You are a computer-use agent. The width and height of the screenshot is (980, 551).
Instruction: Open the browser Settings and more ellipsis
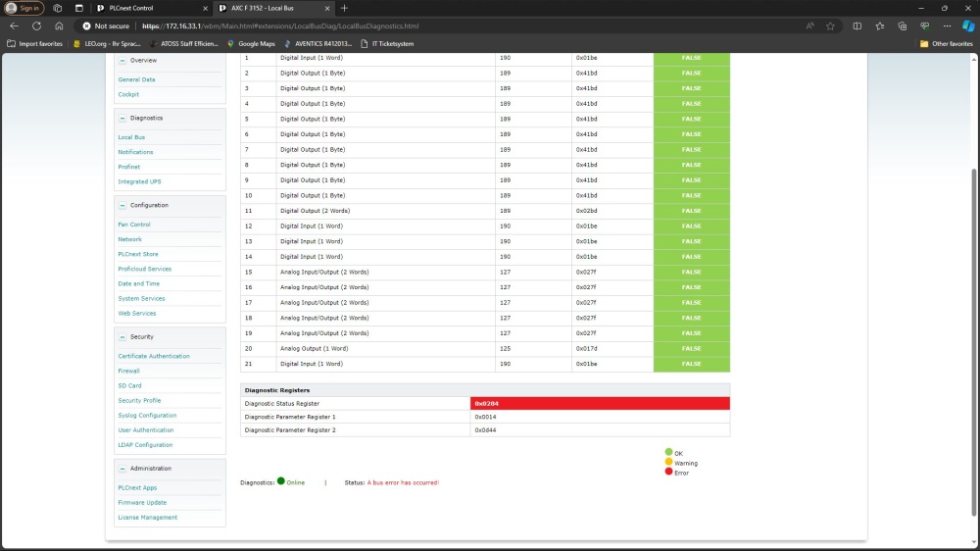(947, 26)
